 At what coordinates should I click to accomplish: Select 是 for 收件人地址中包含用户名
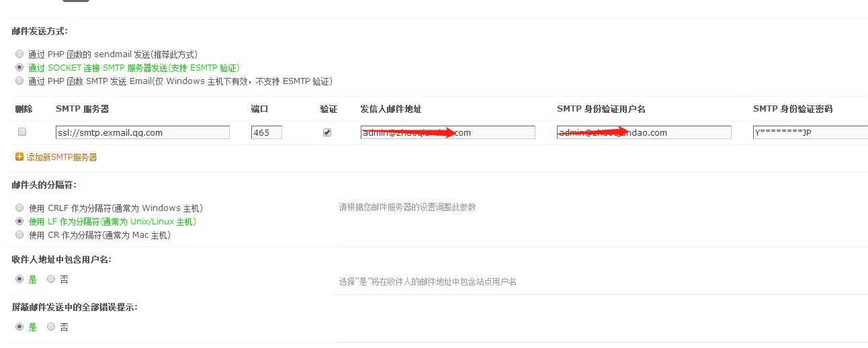(x=19, y=279)
